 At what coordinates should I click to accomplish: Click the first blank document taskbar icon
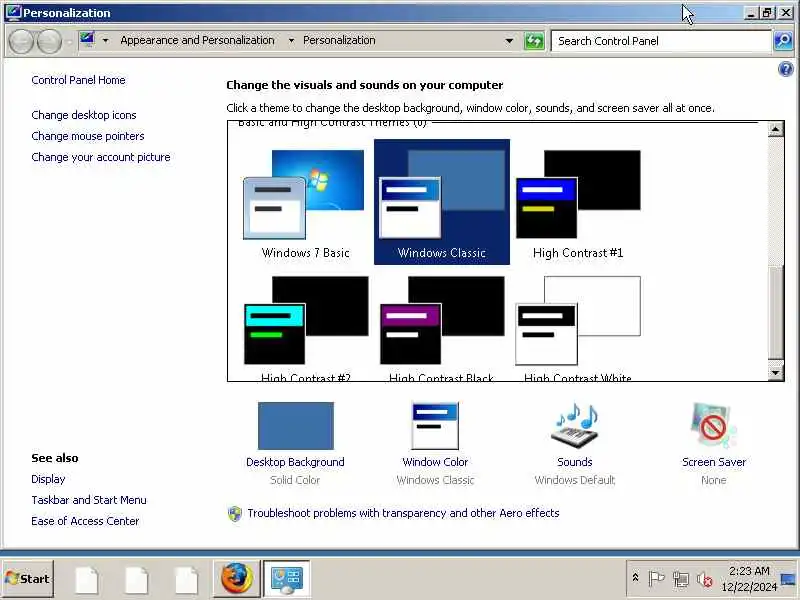click(86, 580)
